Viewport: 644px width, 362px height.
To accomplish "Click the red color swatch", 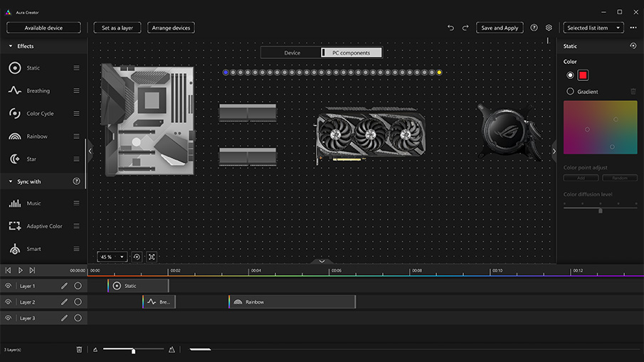I will (583, 75).
